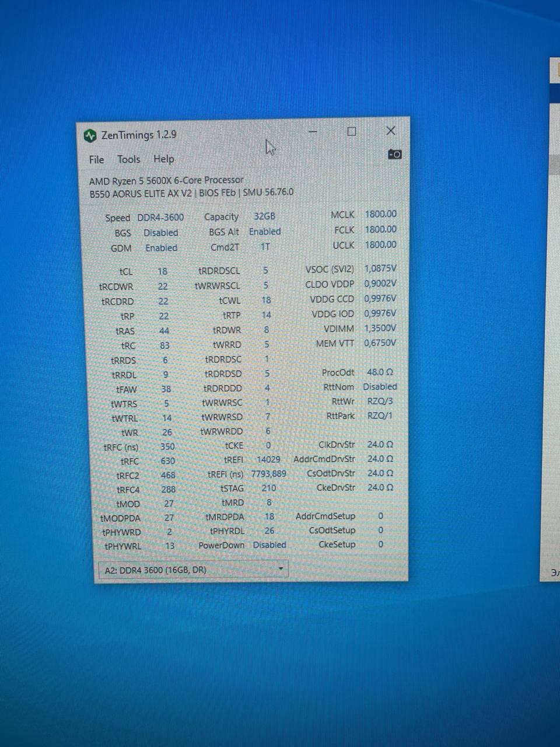This screenshot has width=560, height=747.
Task: Maximize the ZenTimings window
Action: pyautogui.click(x=351, y=131)
